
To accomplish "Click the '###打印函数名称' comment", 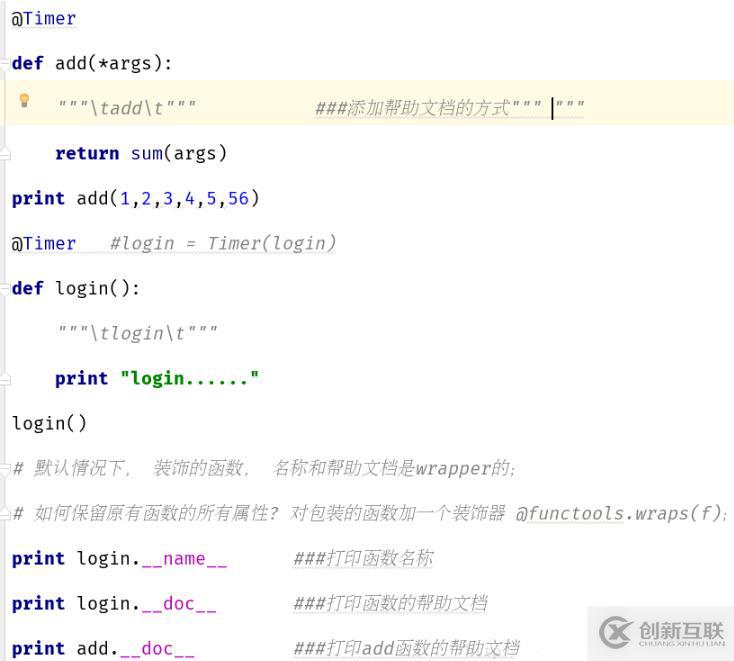I will coord(363,558).
